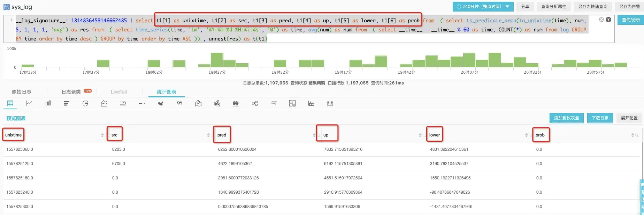The width and height of the screenshot is (644, 215).
Task: Select the treemap chart icon
Action: coord(292,103)
